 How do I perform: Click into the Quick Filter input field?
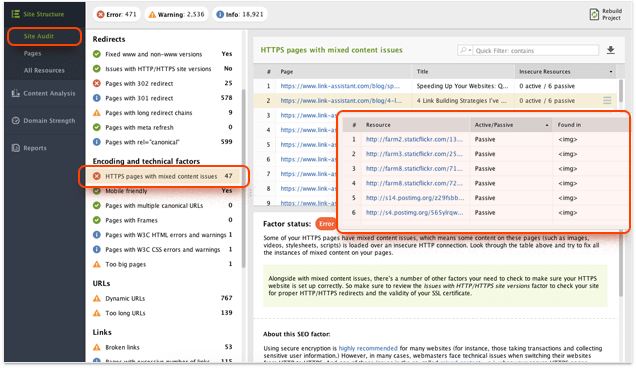pos(536,50)
